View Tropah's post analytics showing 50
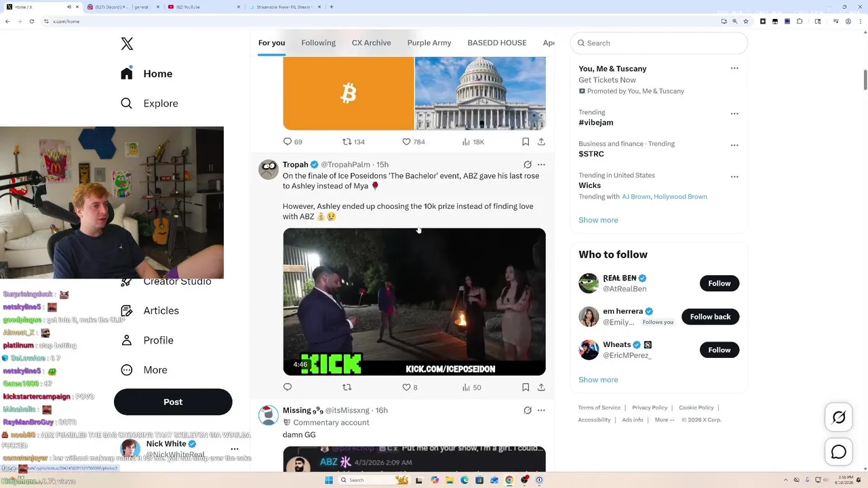868x488 pixels. coord(471,387)
